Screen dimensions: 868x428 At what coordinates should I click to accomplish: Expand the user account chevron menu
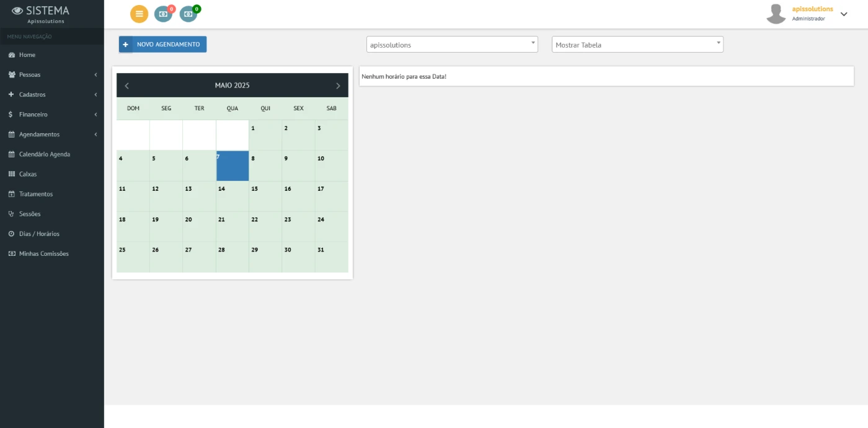(844, 14)
